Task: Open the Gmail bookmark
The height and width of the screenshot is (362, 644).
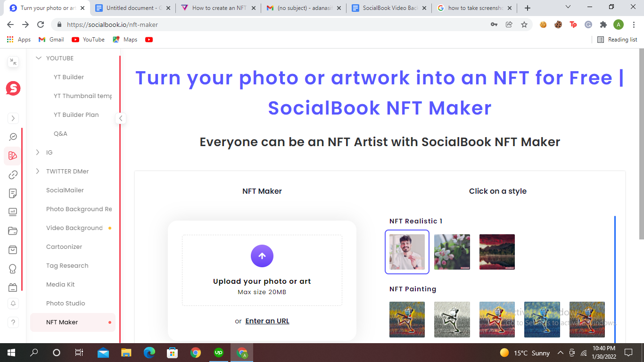Action: coord(51,40)
